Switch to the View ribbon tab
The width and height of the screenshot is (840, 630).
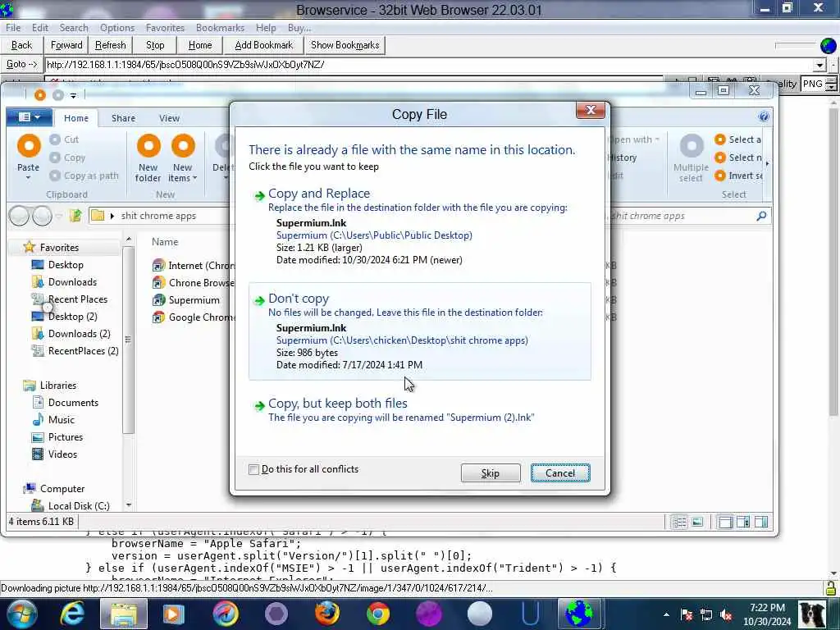[169, 118]
